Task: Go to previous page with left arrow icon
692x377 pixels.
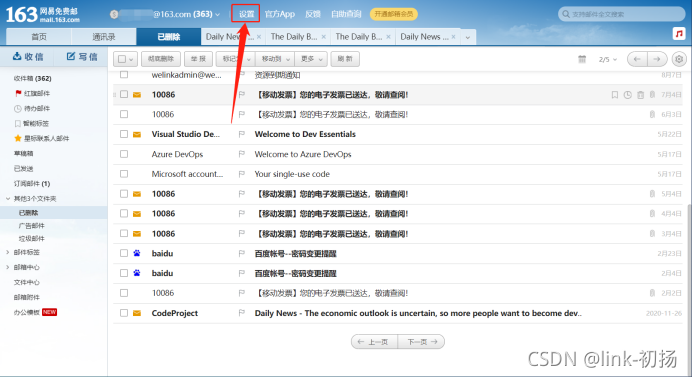Action: click(637, 59)
